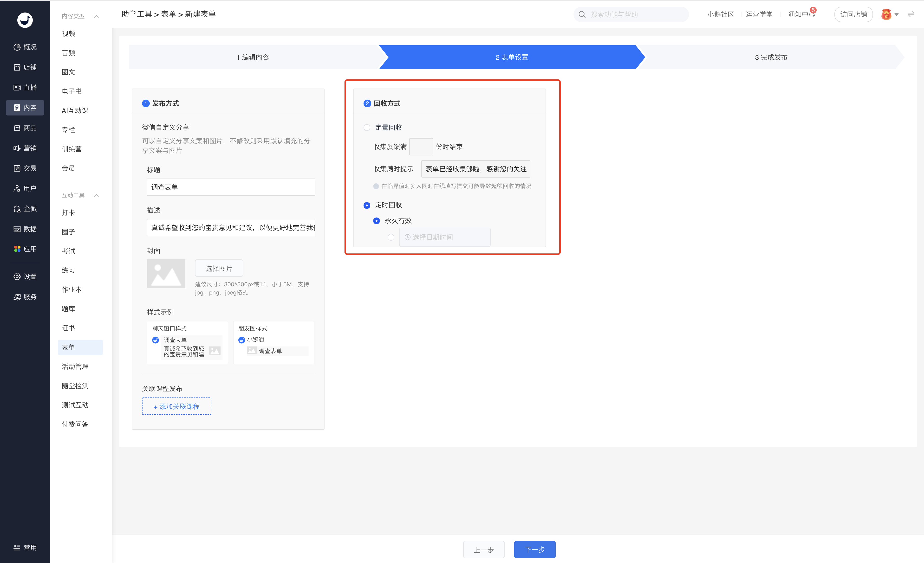Open the 直播 live broadcast section icon

17,88
